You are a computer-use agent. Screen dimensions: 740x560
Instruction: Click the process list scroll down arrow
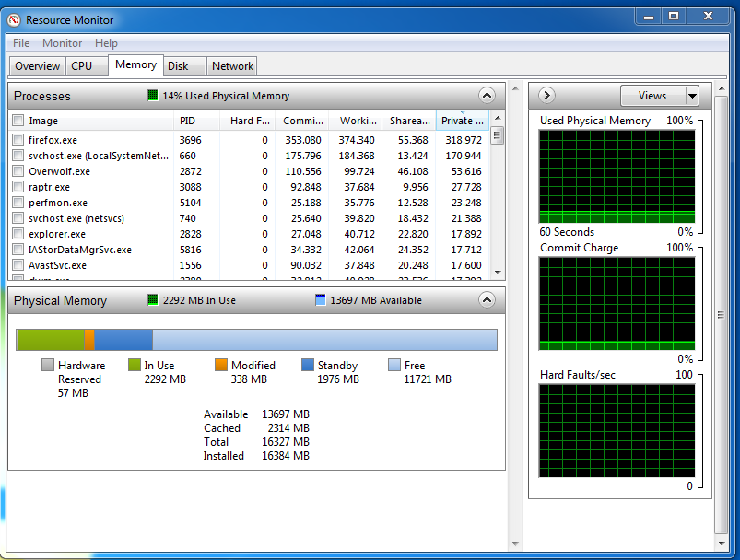[x=498, y=273]
